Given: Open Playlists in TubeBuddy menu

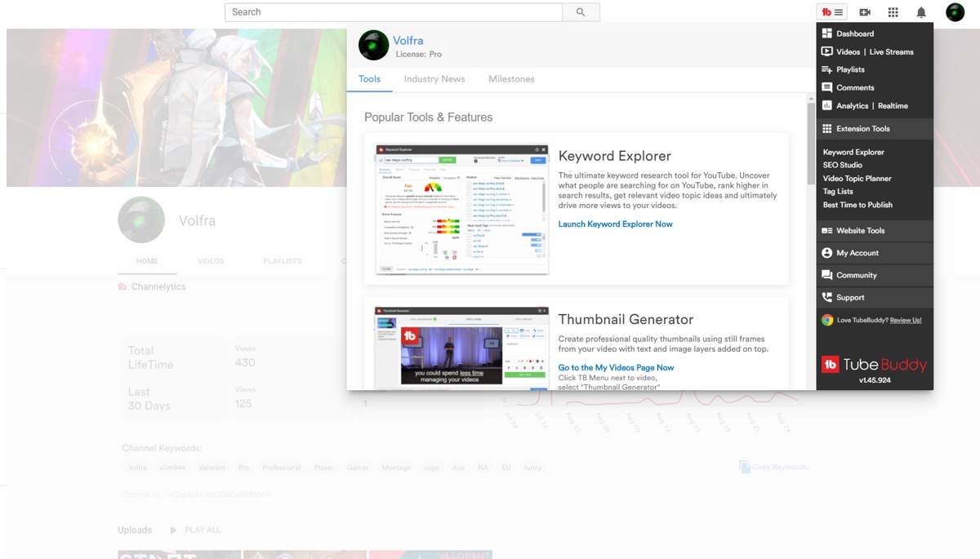Looking at the screenshot, I should 850,69.
